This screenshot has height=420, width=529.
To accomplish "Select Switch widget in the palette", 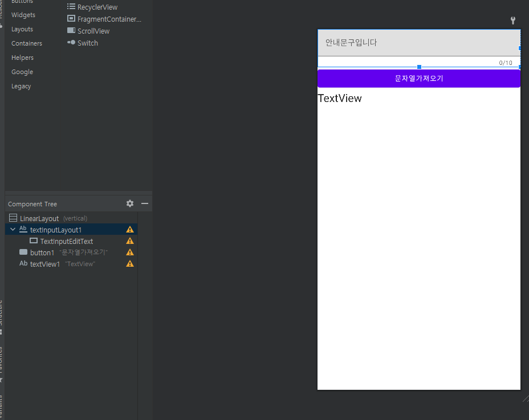I will 82,43.
